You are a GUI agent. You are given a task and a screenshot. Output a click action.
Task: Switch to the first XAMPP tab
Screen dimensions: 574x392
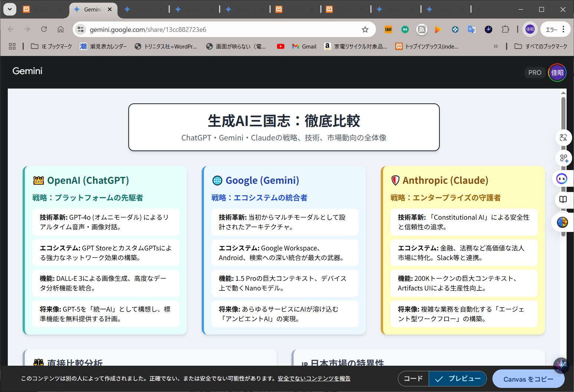(43, 10)
